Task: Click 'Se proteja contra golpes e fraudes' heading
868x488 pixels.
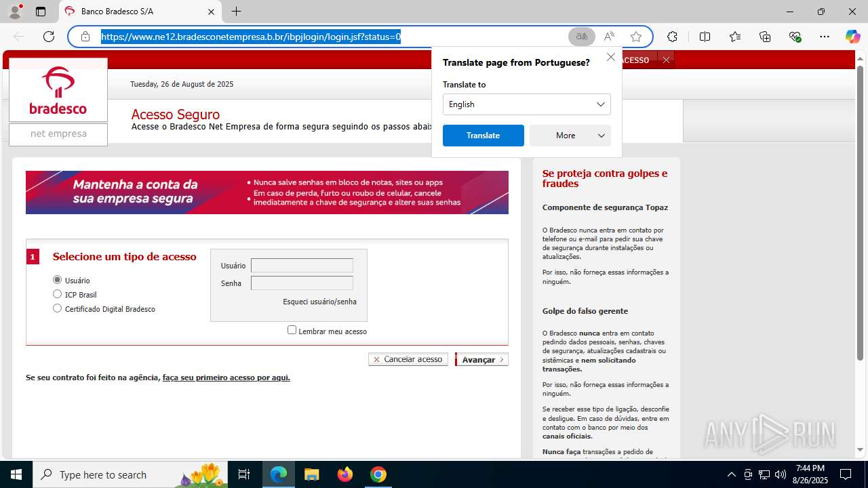Action: coord(605,178)
